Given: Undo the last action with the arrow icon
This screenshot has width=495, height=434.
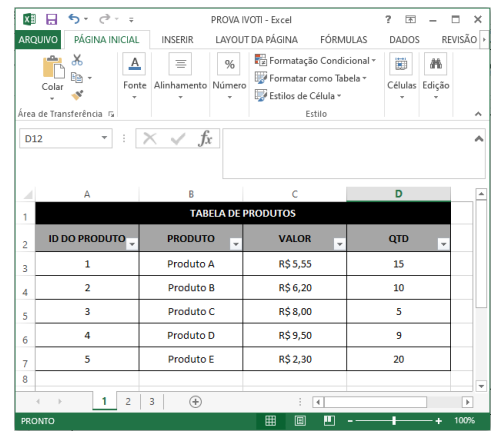Looking at the screenshot, I should click(x=74, y=19).
